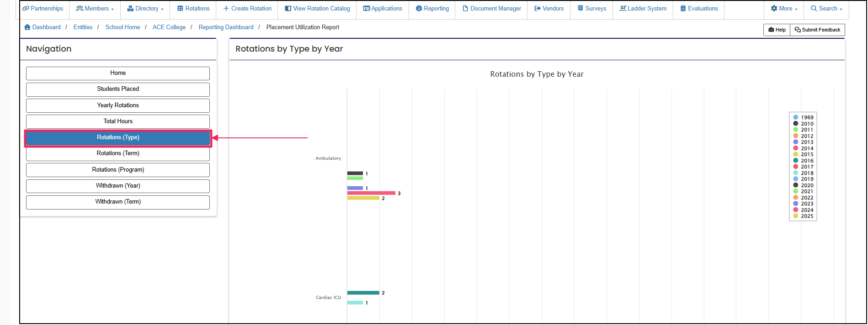
Task: Open Rotations (Program) report
Action: coord(118,170)
